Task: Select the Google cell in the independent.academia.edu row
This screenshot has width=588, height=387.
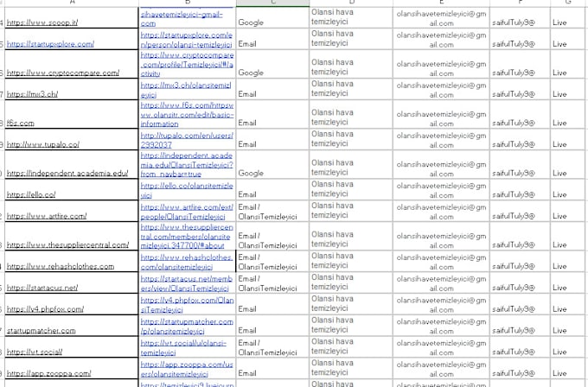Action: coord(272,164)
